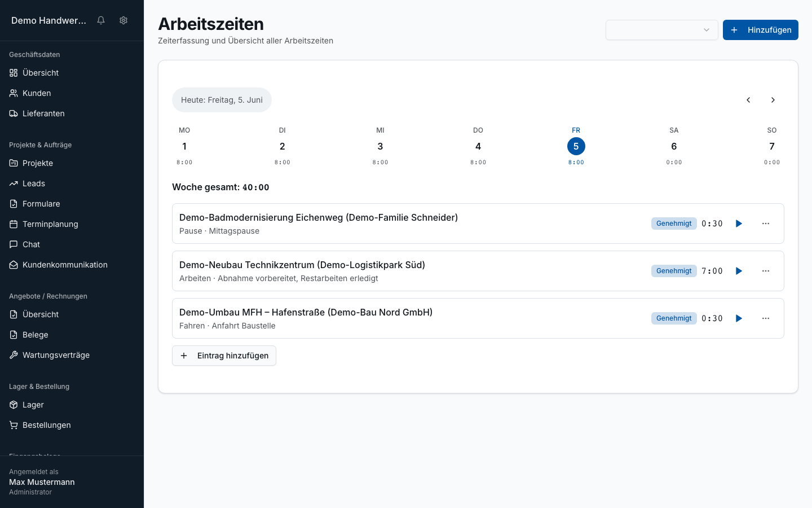Select Saturday 6 in week view
Image resolution: width=812 pixels, height=508 pixels.
coord(674,146)
